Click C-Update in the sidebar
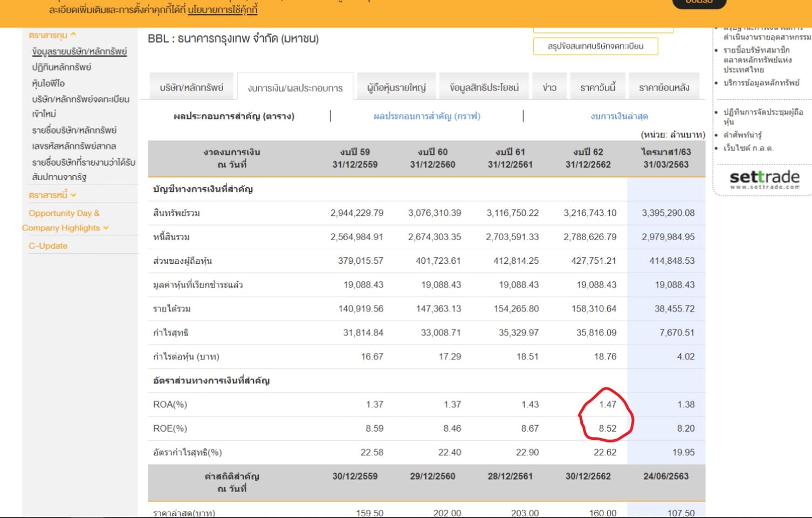The height and width of the screenshot is (518, 812). tap(48, 246)
